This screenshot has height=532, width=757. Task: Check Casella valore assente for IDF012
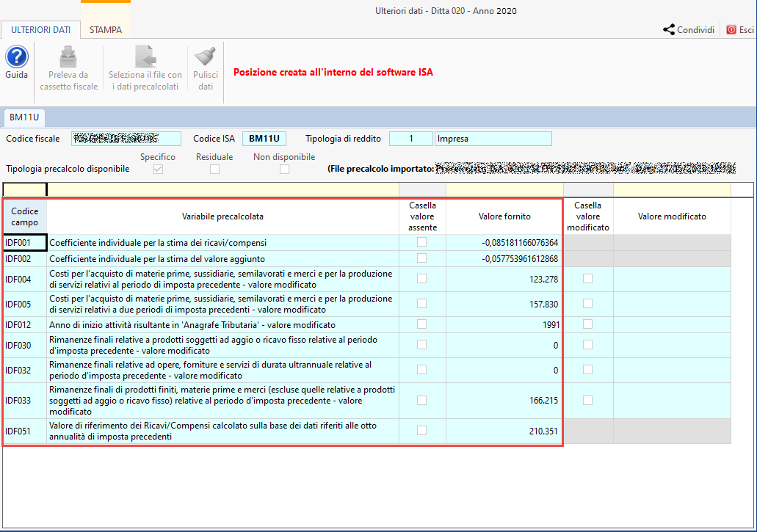422,324
